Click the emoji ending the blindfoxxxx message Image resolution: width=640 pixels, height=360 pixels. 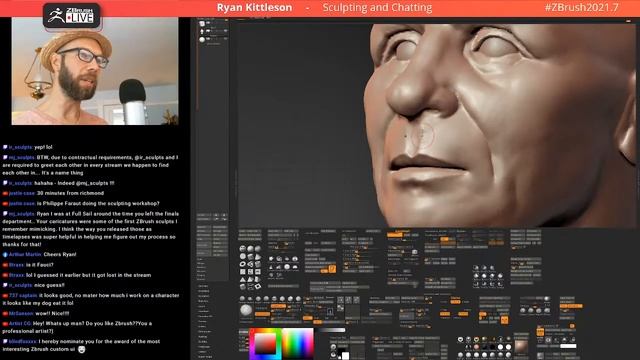[82, 349]
